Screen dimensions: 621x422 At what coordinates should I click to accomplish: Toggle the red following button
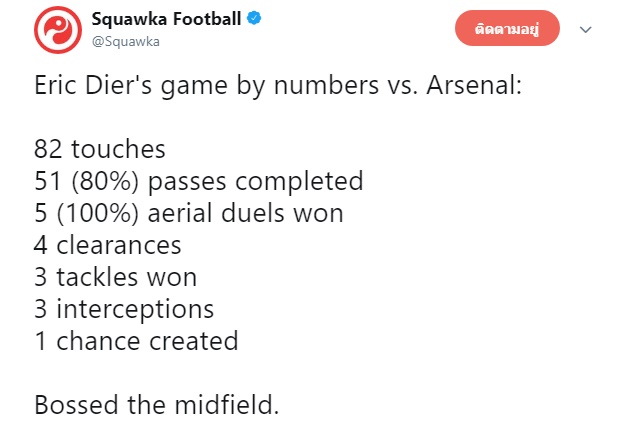[x=507, y=30]
